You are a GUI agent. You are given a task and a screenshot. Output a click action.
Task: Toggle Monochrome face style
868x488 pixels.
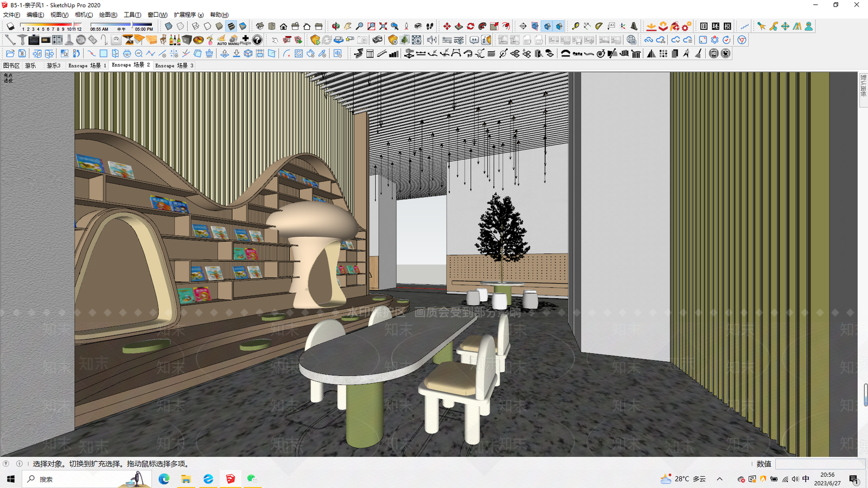point(243,26)
